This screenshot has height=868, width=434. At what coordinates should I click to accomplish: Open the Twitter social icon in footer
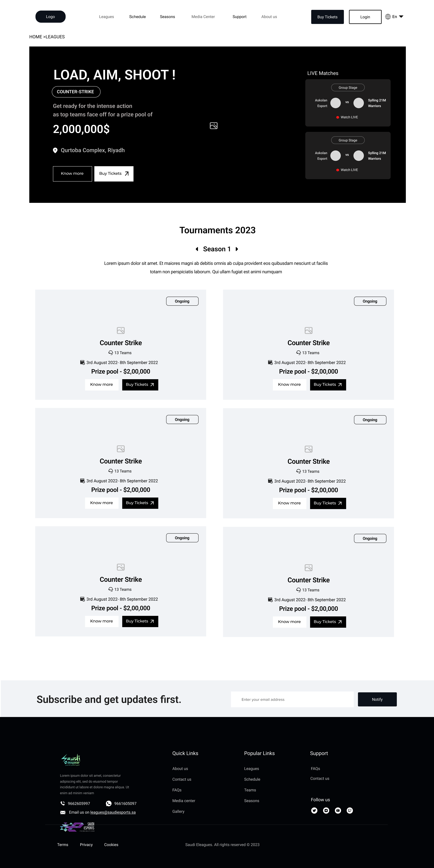pos(314,810)
